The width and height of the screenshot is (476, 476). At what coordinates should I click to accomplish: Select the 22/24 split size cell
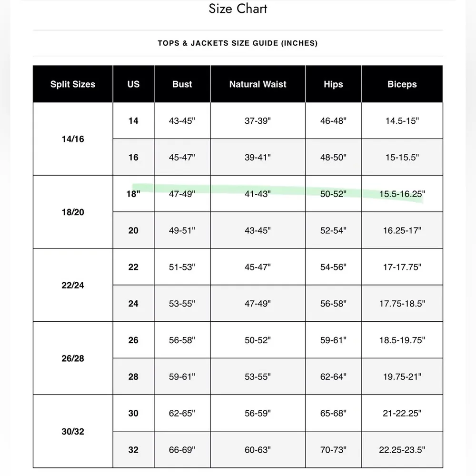pyautogui.click(x=73, y=285)
